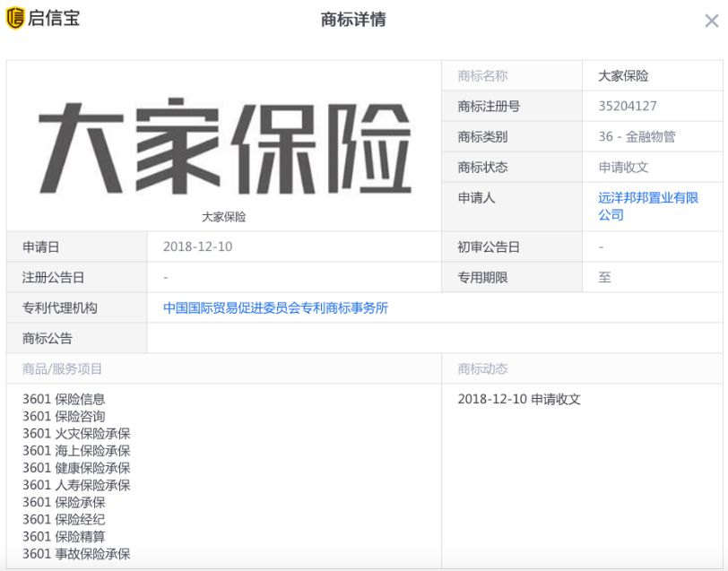This screenshot has height=571, width=728.
Task: Click the 3601 保险精算 item
Action: pos(64,537)
